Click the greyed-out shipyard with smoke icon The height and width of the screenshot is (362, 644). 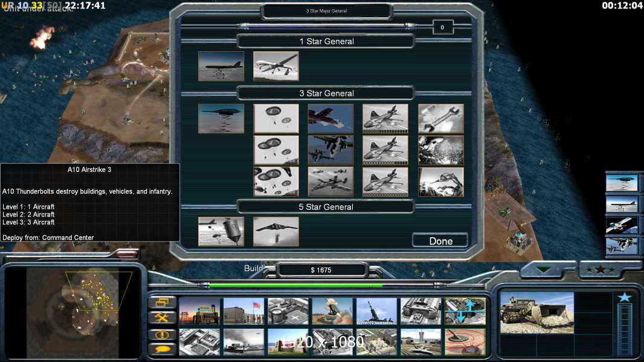pos(243,341)
